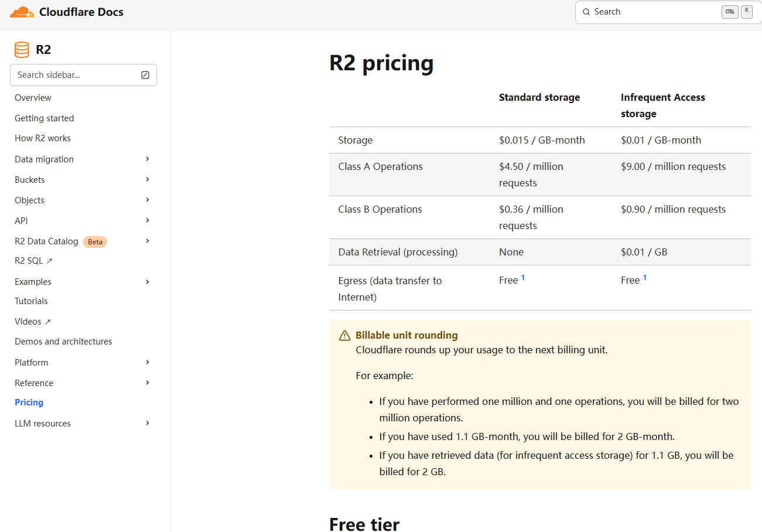Click the Beta badge next to R2 Data Catalog
The image size is (762, 532).
pyautogui.click(x=95, y=241)
